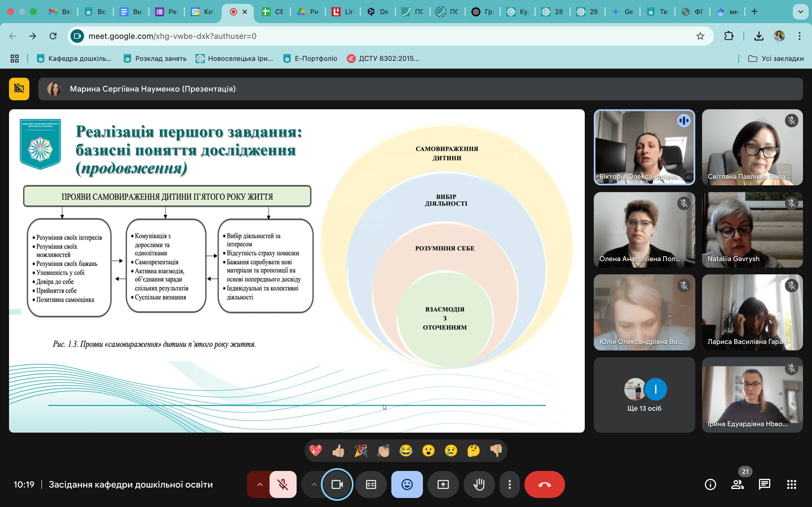Viewport: 812px width, 507px height.
Task: Open the more options three-dot menu
Action: (x=509, y=484)
